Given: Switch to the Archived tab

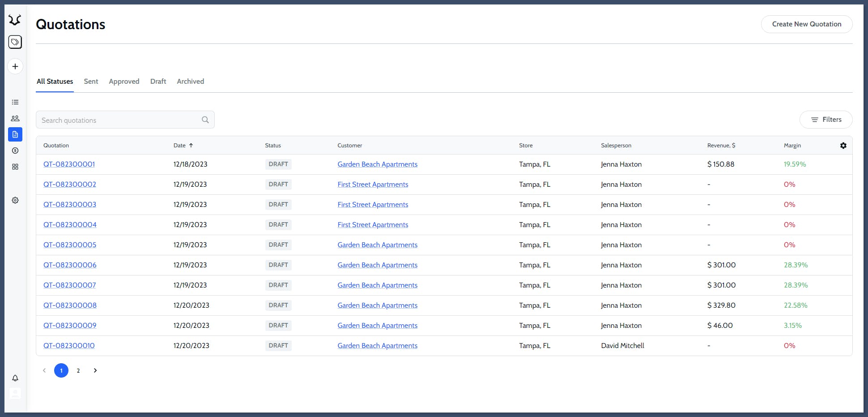Looking at the screenshot, I should click(x=190, y=82).
